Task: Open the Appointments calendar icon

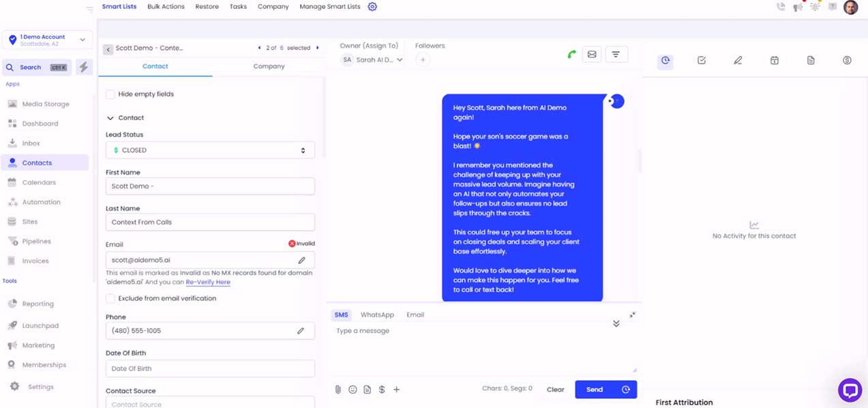Action: pyautogui.click(x=775, y=60)
